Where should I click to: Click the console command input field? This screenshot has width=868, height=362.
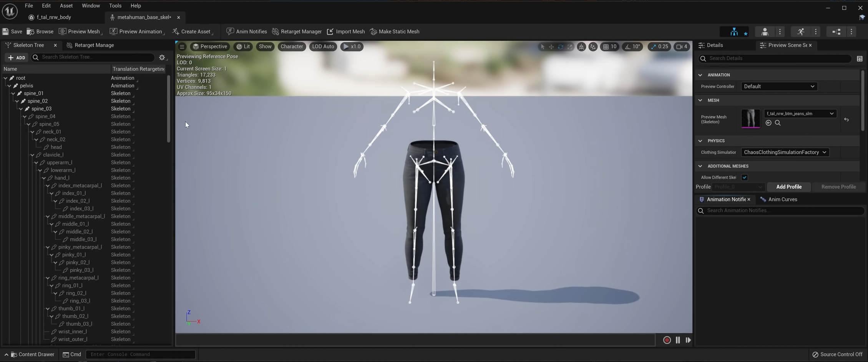point(141,354)
